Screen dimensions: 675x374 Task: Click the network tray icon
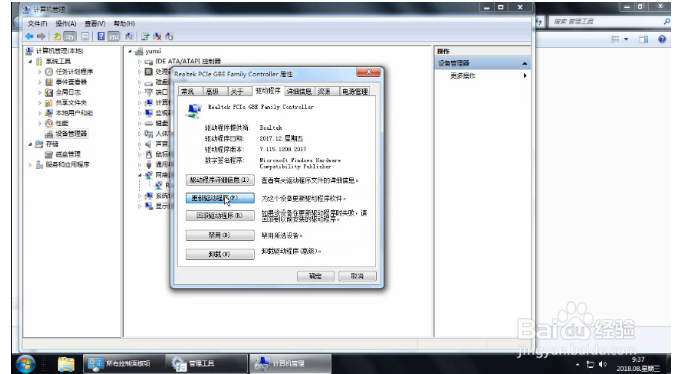(x=590, y=365)
